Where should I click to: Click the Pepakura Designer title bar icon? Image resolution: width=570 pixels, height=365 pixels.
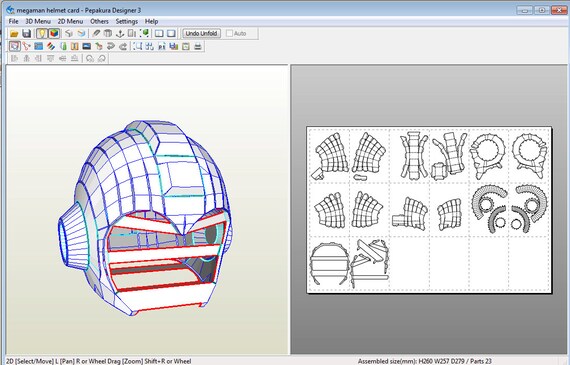click(10, 10)
